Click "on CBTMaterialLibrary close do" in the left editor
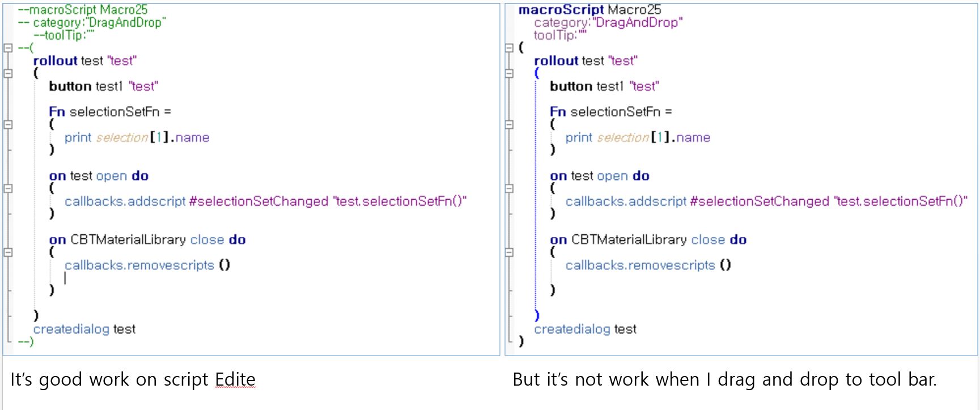Screen dimensions: 980x410 (147, 239)
